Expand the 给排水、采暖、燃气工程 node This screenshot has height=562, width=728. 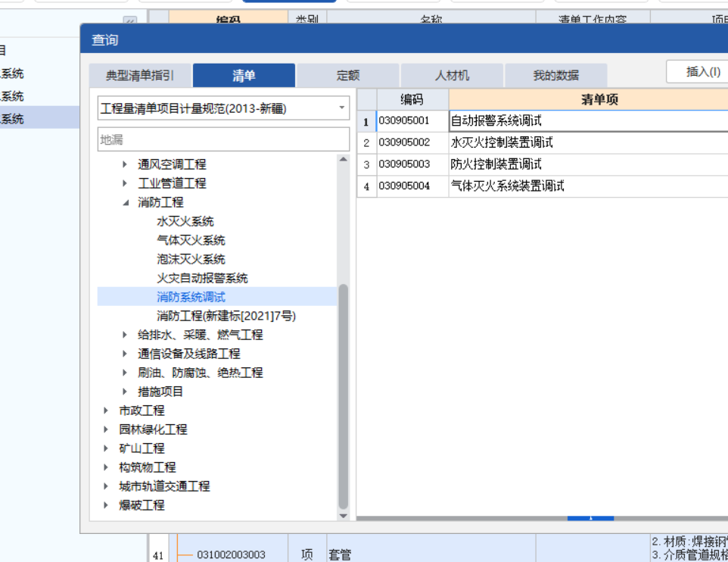[125, 335]
